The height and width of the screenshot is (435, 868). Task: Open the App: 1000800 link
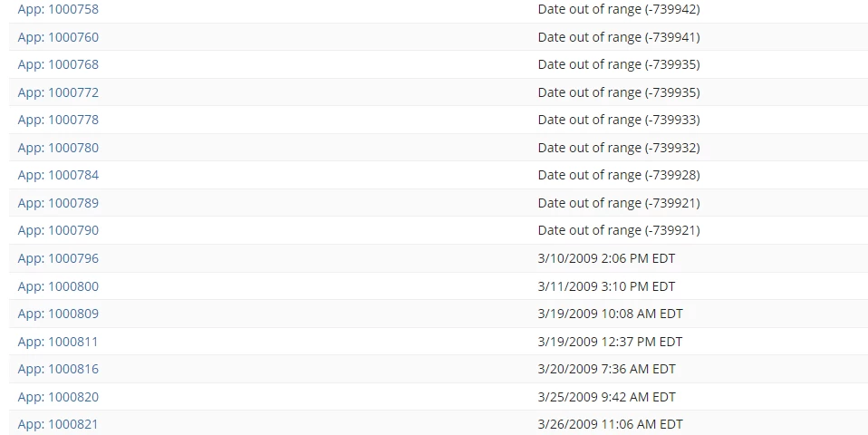pyautogui.click(x=58, y=286)
